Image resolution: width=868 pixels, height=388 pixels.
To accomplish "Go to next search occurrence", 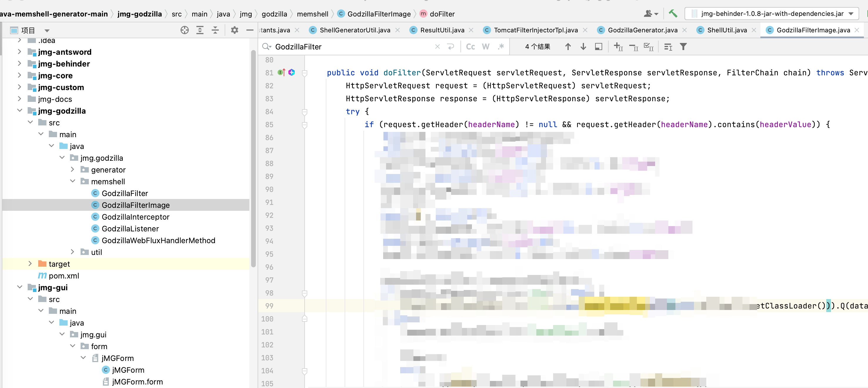I will 583,47.
